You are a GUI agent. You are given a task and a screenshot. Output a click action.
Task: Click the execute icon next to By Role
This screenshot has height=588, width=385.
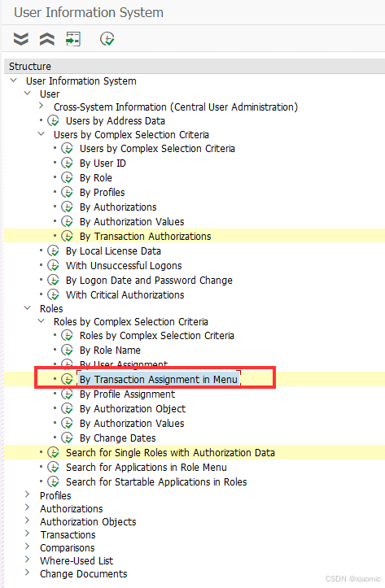coord(68,178)
